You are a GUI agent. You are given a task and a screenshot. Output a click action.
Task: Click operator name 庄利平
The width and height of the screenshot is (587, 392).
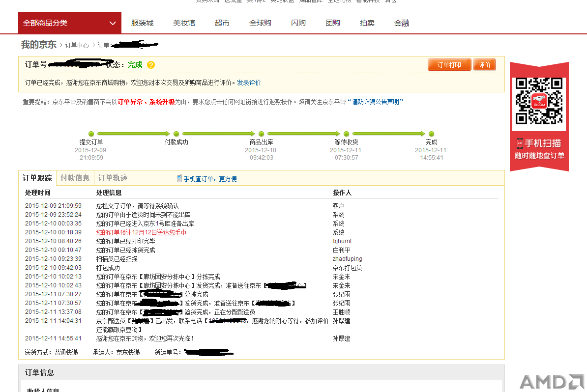[341, 250]
